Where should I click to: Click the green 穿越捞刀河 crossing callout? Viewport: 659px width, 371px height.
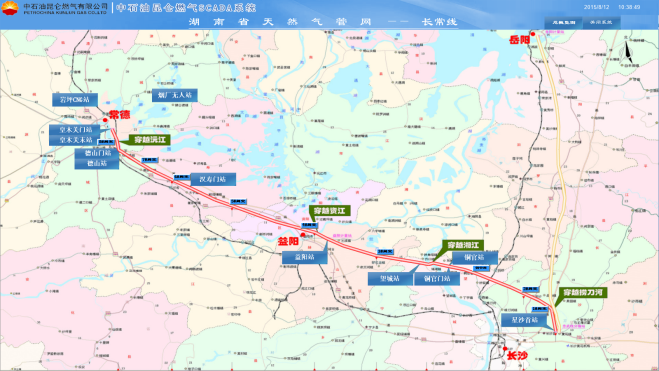pyautogui.click(x=583, y=293)
